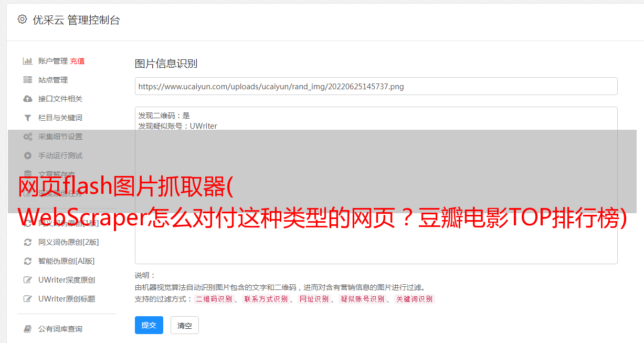This screenshot has width=644, height=343.
Task: Click the 二维码识别 filter tag
Action: click(214, 299)
